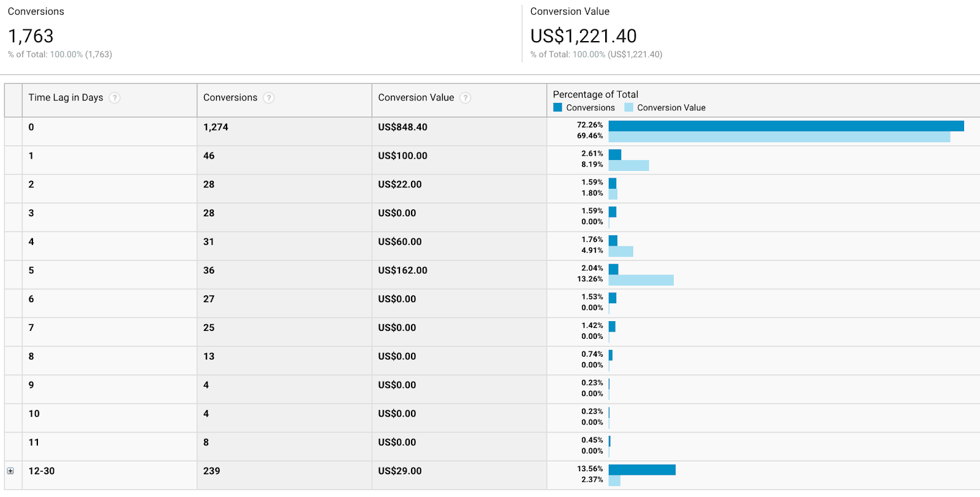Click '% of Total: 100.00% (US$1,221.40)' text
The width and height of the screenshot is (980, 497).
click(596, 55)
